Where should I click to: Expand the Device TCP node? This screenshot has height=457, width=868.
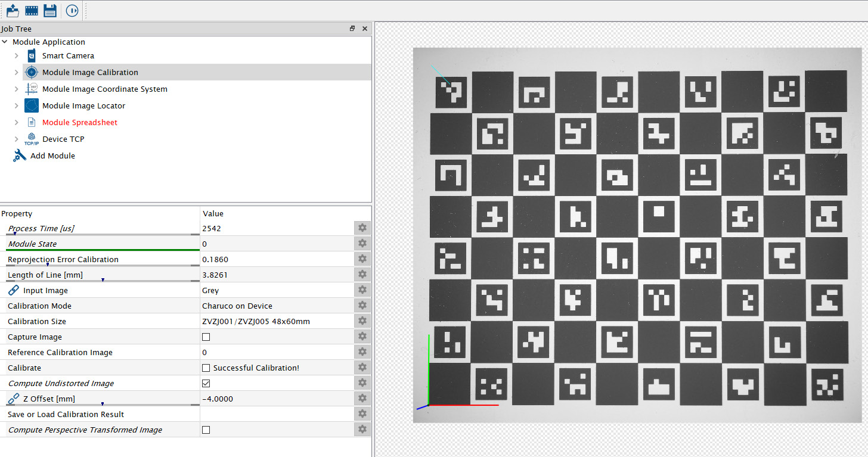click(17, 139)
